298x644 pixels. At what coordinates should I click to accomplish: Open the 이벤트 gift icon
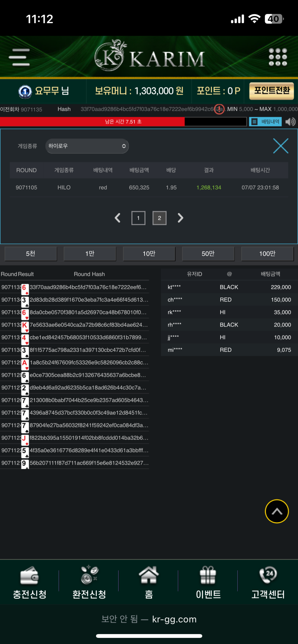point(208,575)
